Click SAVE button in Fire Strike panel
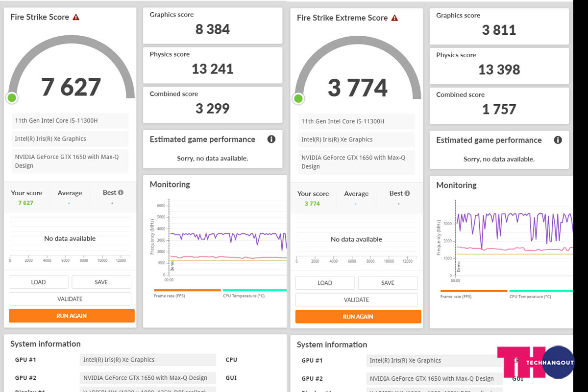 (x=101, y=282)
